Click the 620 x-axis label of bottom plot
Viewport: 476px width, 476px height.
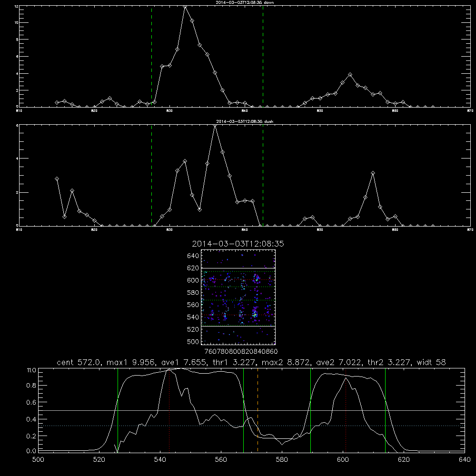(x=404, y=460)
